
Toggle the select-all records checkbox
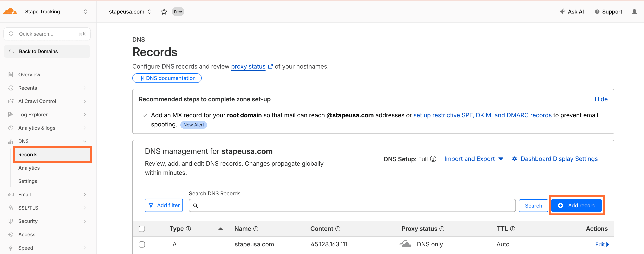click(x=142, y=228)
